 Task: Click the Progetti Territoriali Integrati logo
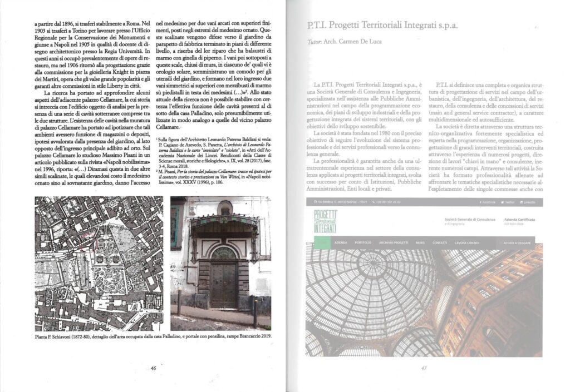325,221
